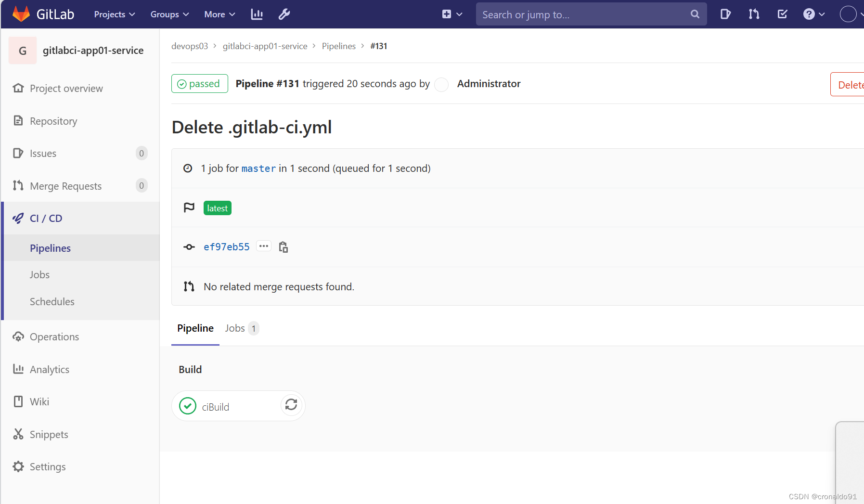Open the Admin Area wrench icon
Screen dimensions: 864x504
point(284,14)
